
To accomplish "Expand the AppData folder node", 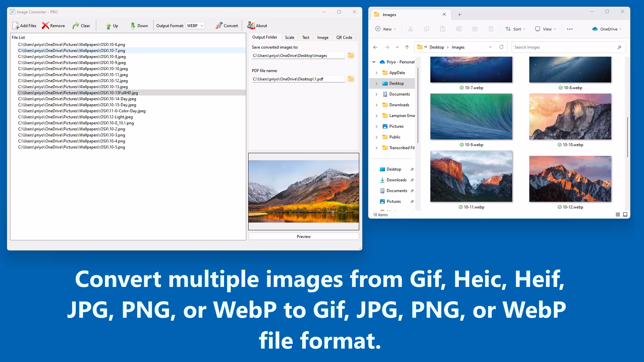I will pos(376,73).
